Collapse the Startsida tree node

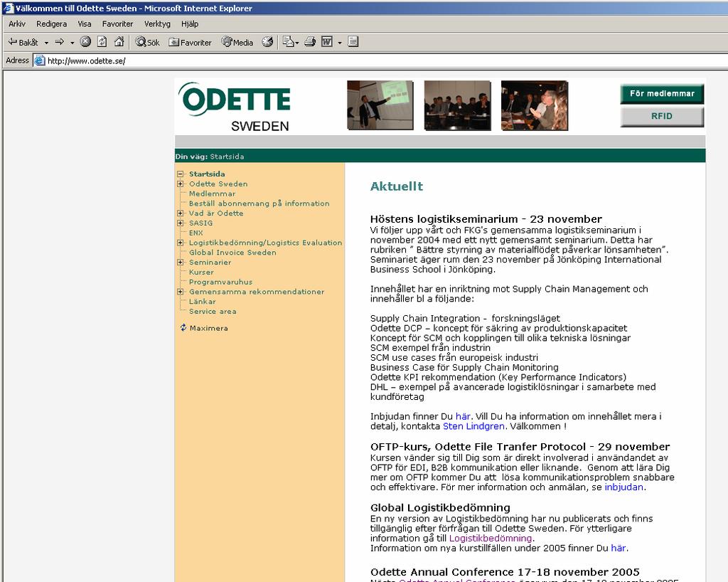click(180, 174)
